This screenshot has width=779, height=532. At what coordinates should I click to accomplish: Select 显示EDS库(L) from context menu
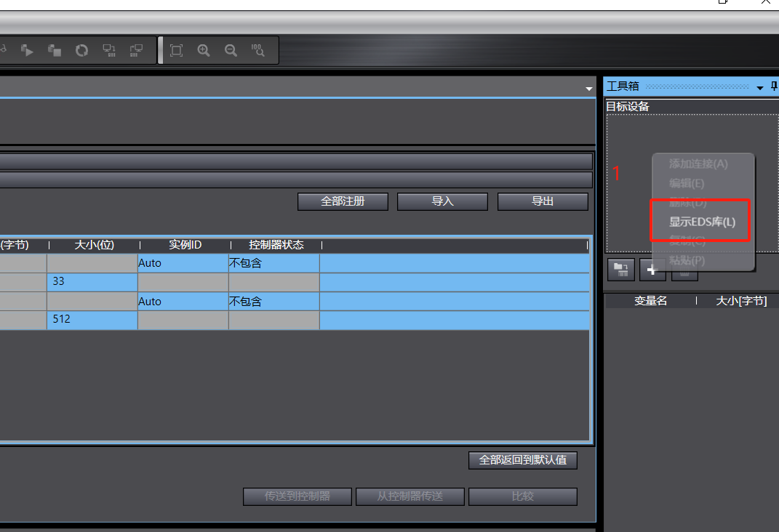click(x=702, y=222)
